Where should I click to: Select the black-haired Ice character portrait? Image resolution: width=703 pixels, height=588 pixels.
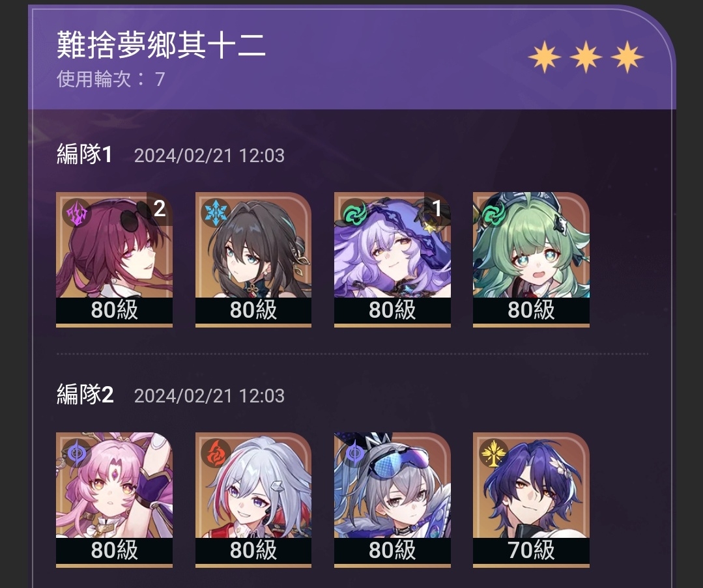click(253, 260)
